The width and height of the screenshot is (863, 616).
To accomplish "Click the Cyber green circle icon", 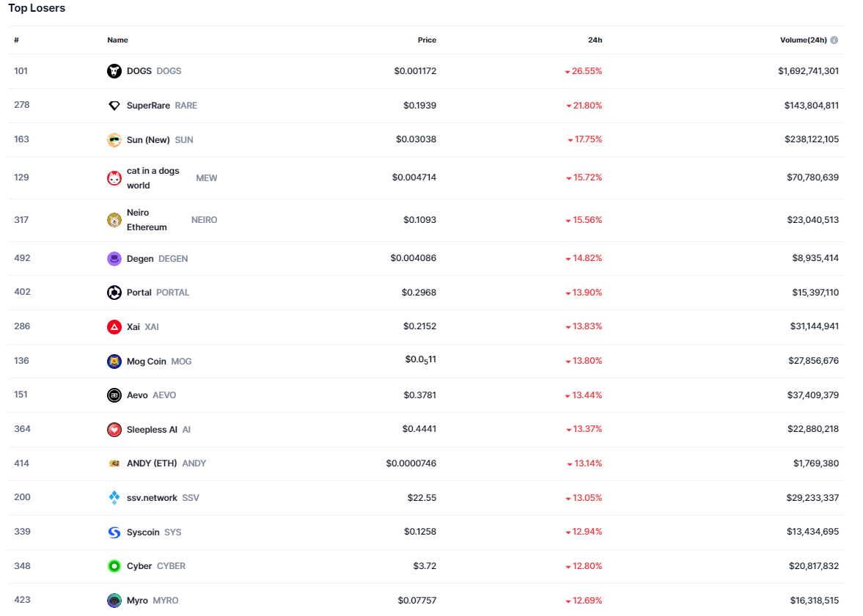I will [x=114, y=566].
